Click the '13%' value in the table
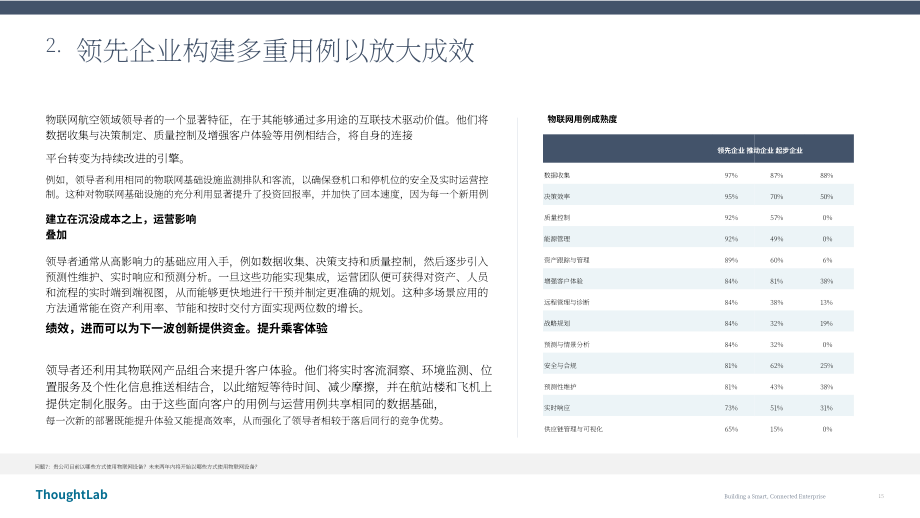The width and height of the screenshot is (920, 518). coord(827,302)
